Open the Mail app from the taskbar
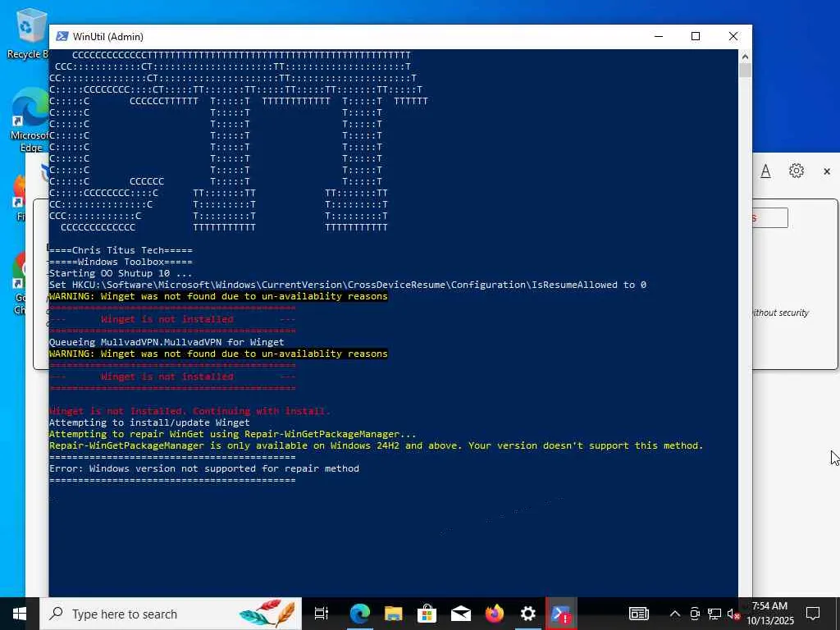The width and height of the screenshot is (840, 630). 461,614
